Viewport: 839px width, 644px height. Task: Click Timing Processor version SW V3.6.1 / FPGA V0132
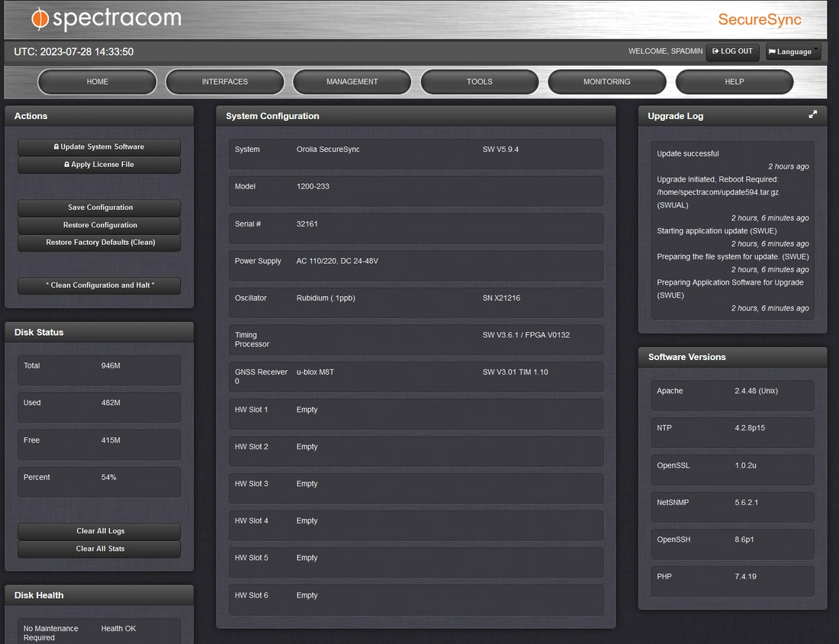[526, 335]
